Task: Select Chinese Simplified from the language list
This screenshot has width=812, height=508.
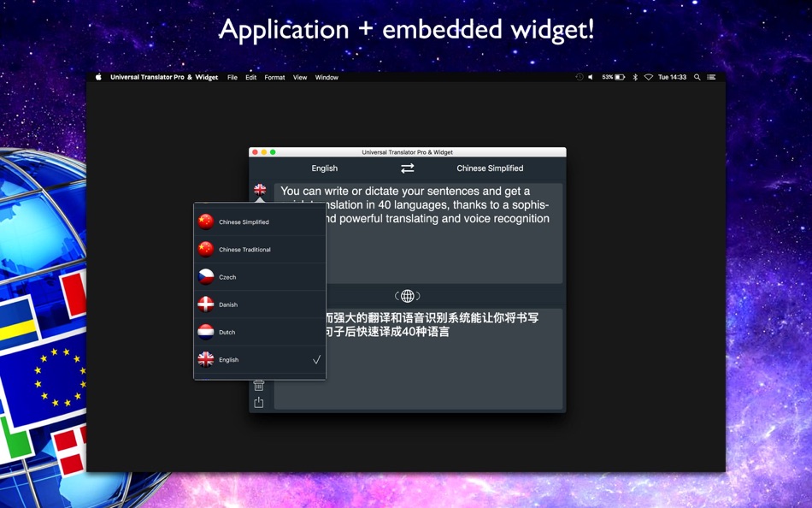Action: click(x=260, y=222)
